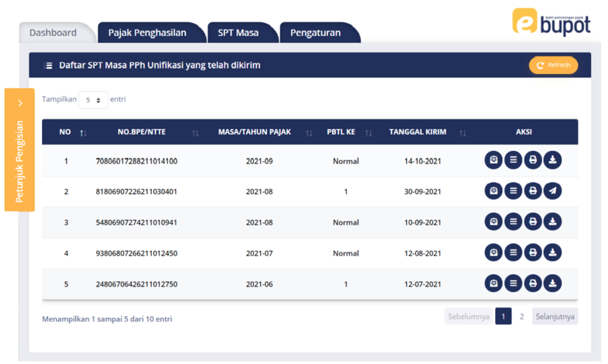
Task: Open the envelope icon in row 2
Action: click(493, 191)
